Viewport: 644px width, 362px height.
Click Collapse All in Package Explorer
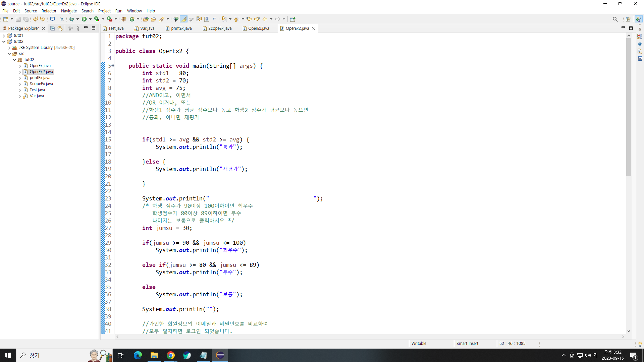tap(52, 28)
